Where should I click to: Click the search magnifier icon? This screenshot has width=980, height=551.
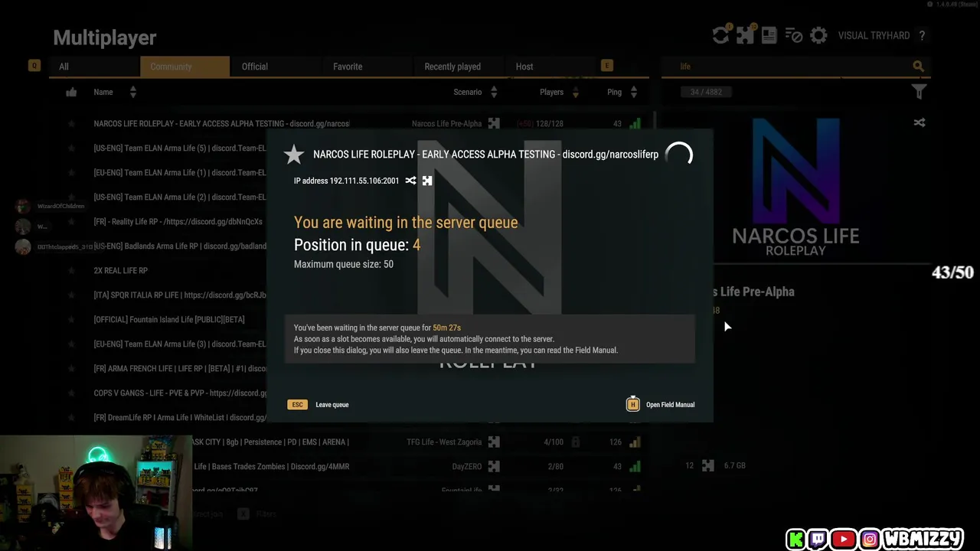(918, 67)
